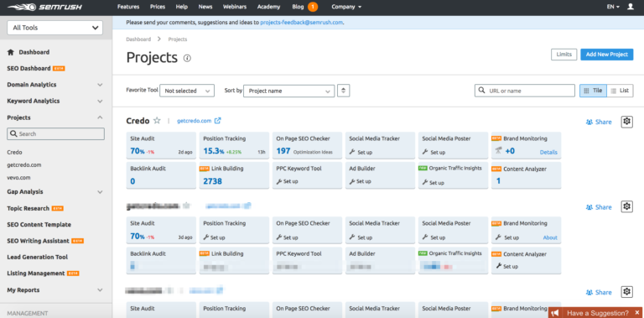The height and width of the screenshot is (318, 644).
Task: Click the sidebar project Search field
Action: pos(56,134)
